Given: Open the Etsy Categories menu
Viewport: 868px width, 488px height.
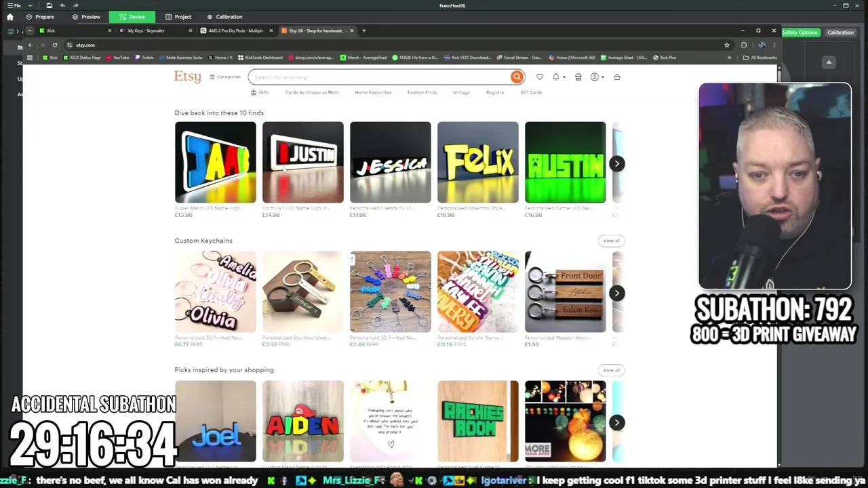Looking at the screenshot, I should coord(225,77).
